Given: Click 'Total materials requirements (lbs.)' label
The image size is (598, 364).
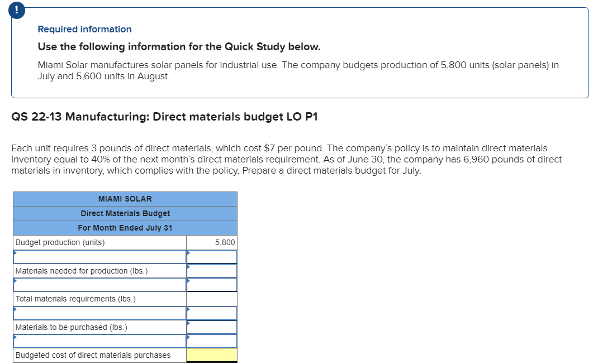Looking at the screenshot, I should coord(75,299).
